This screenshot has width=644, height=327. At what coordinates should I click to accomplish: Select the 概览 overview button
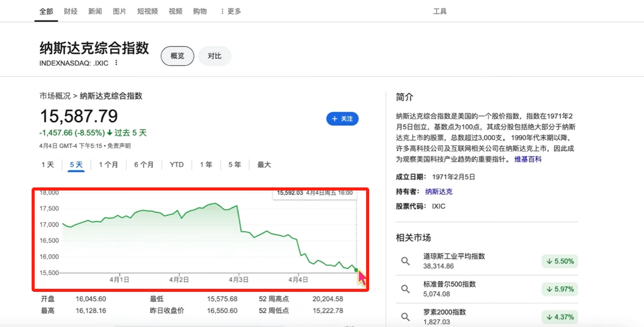[x=177, y=56]
